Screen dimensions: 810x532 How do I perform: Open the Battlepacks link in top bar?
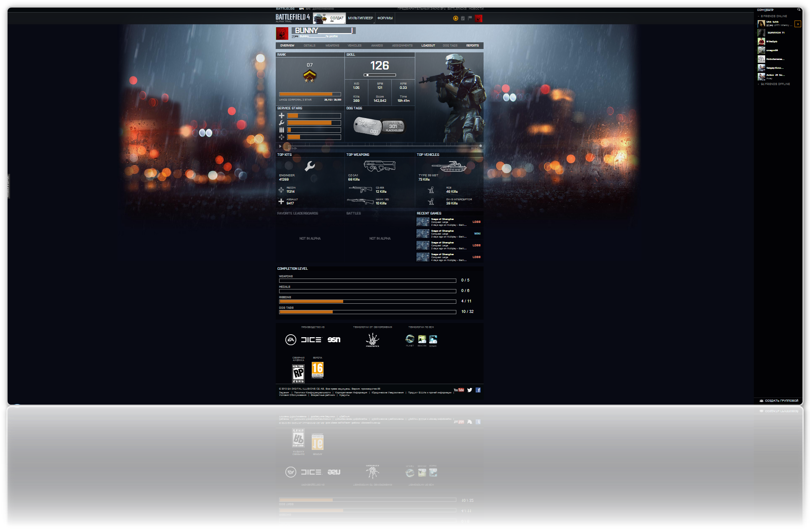click(x=457, y=9)
